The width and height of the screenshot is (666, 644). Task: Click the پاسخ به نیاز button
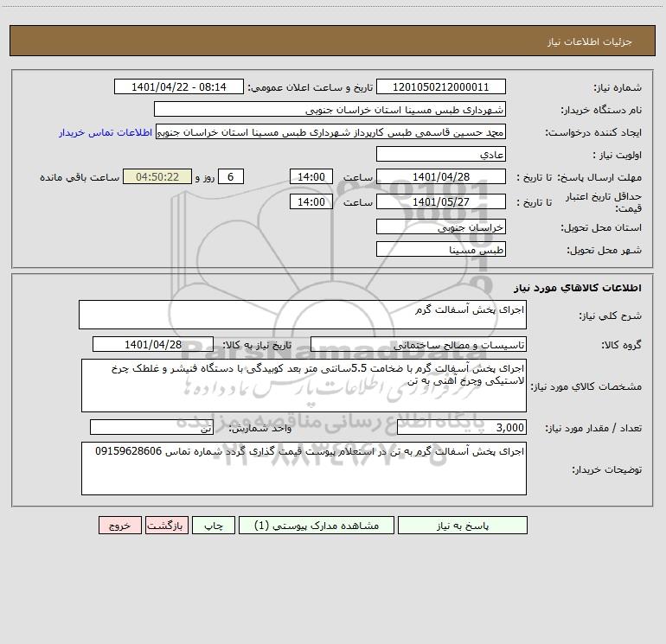463,525
